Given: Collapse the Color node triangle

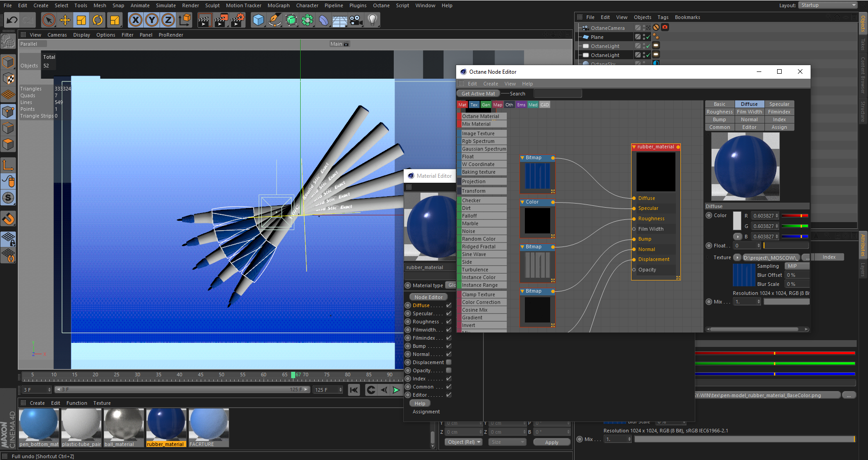Looking at the screenshot, I should point(522,202).
